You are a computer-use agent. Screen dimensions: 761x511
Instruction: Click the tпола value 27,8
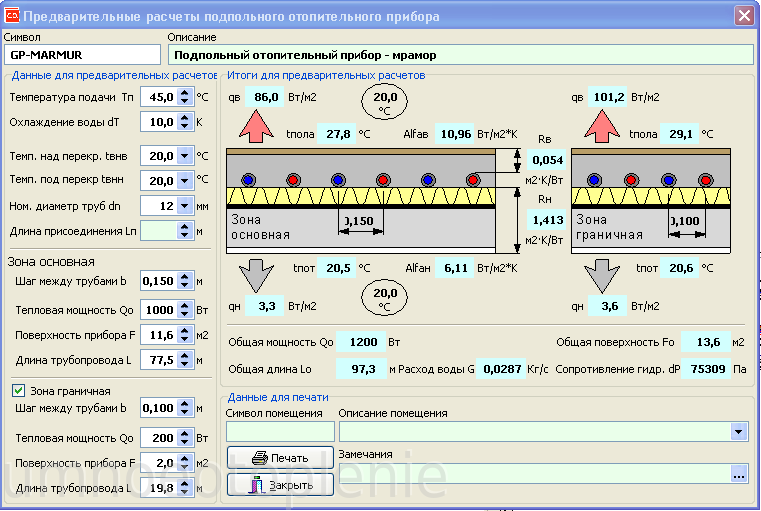coord(336,134)
